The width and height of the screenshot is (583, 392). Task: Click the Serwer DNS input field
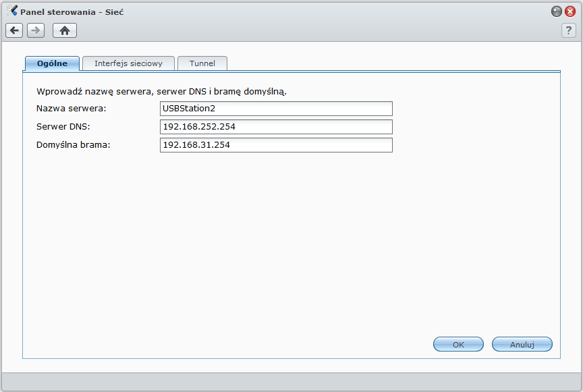pyautogui.click(x=276, y=127)
